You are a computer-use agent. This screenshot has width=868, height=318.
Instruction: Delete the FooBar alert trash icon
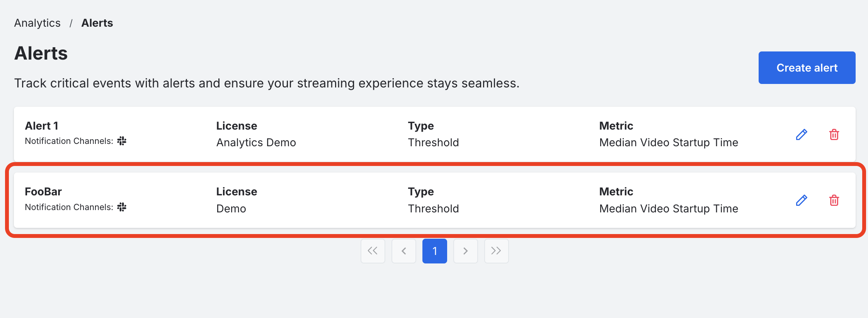pyautogui.click(x=834, y=200)
